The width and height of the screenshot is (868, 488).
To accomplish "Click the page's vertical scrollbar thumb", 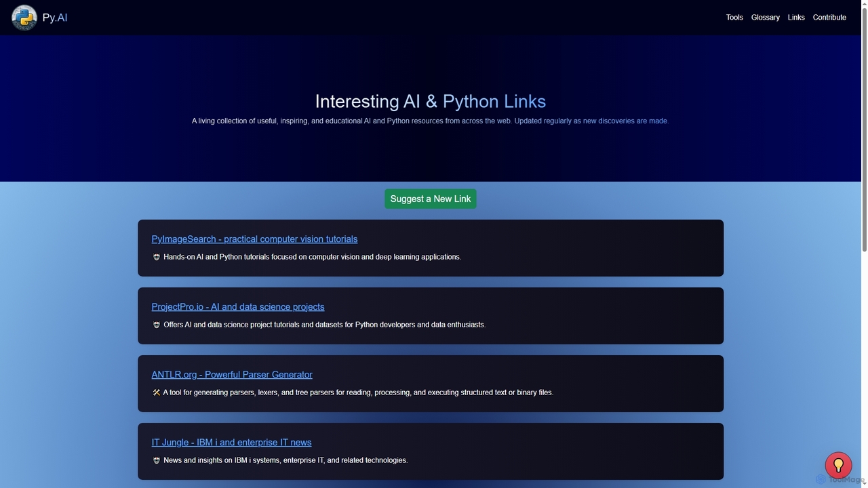I will click(864, 129).
